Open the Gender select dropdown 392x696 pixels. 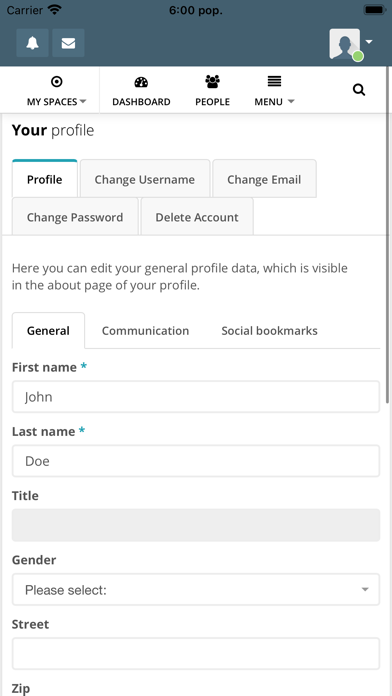click(196, 589)
